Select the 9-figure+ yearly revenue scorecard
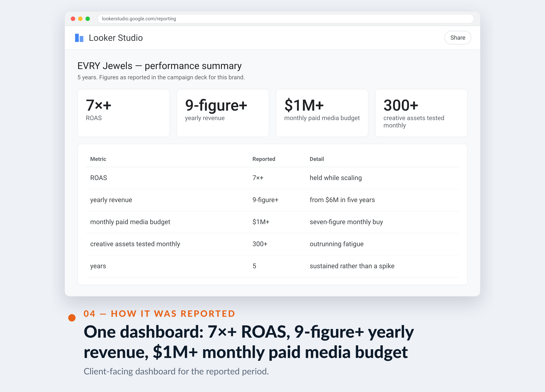Image resolution: width=545 pixels, height=392 pixels. [x=223, y=113]
